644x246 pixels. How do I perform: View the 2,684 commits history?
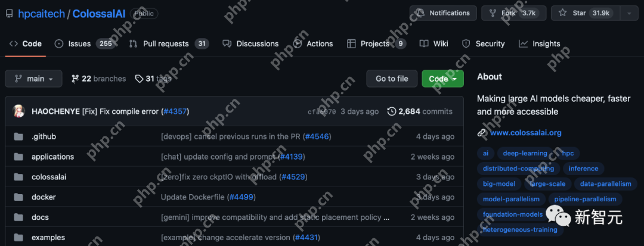(x=420, y=111)
